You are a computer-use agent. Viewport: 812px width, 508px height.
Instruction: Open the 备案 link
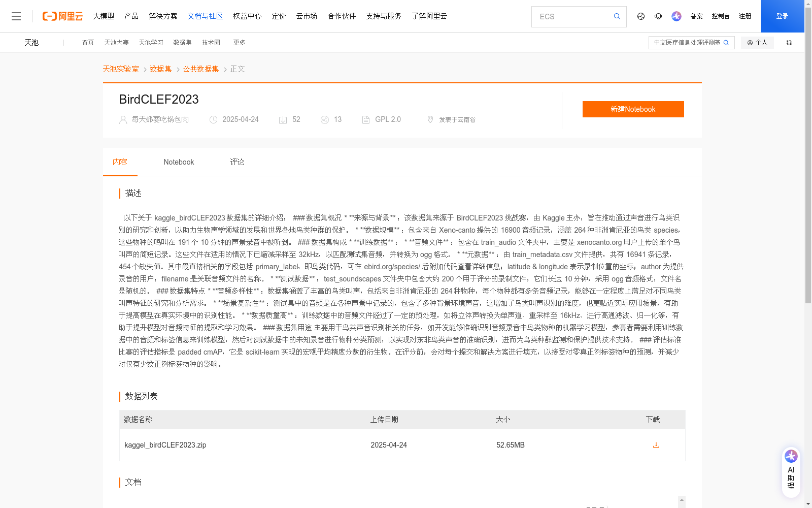pos(696,16)
